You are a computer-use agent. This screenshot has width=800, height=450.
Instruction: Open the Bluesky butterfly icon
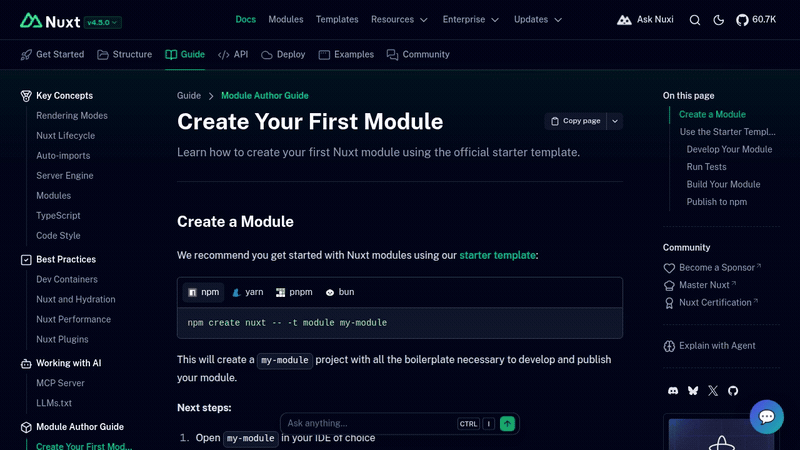pyautogui.click(x=693, y=391)
